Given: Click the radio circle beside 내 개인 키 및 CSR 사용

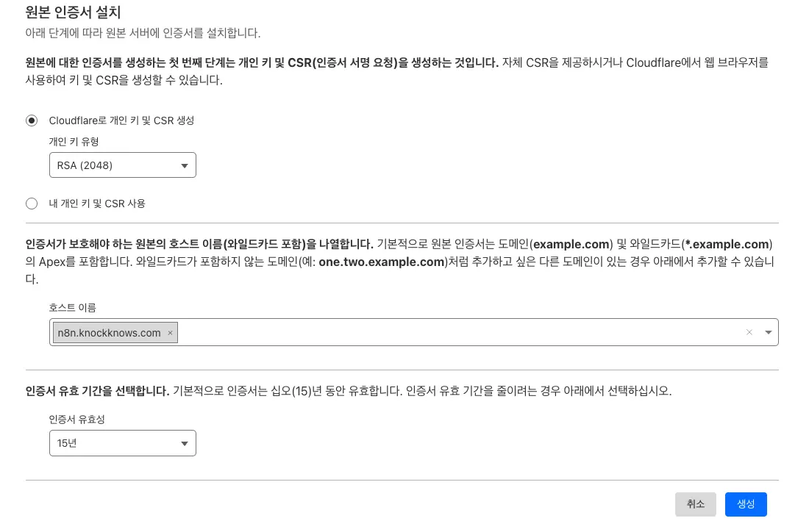Looking at the screenshot, I should coord(32,204).
